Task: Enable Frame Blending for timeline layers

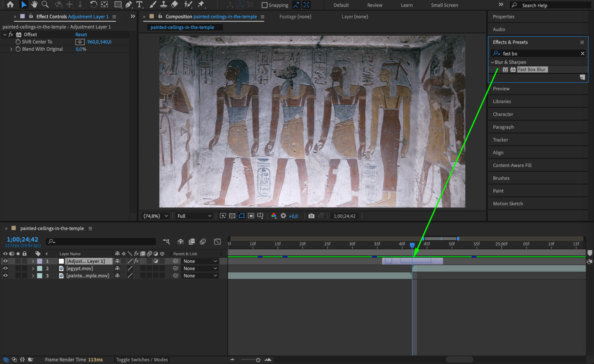Action: click(x=192, y=242)
